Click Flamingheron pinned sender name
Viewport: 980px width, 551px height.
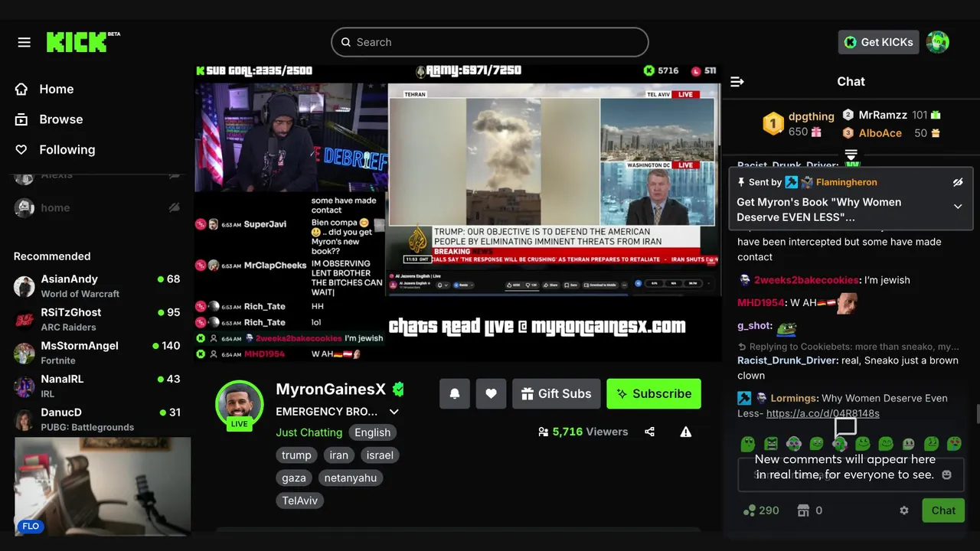847,182
